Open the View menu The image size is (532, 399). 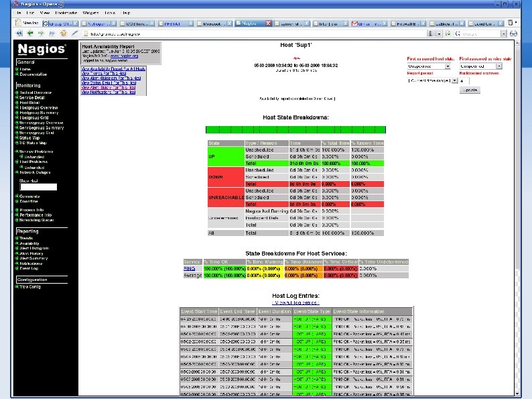(x=45, y=13)
